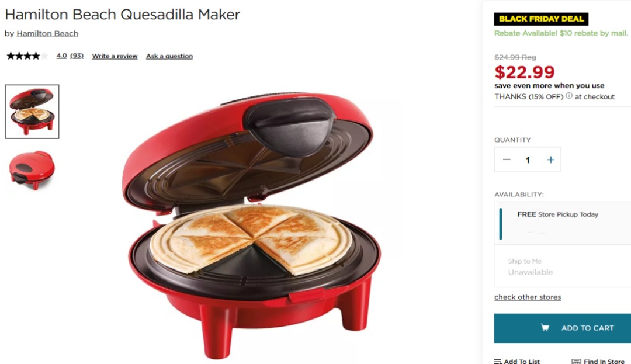
Task: Click the cart icon in Add to Cart
Action: [x=545, y=327]
